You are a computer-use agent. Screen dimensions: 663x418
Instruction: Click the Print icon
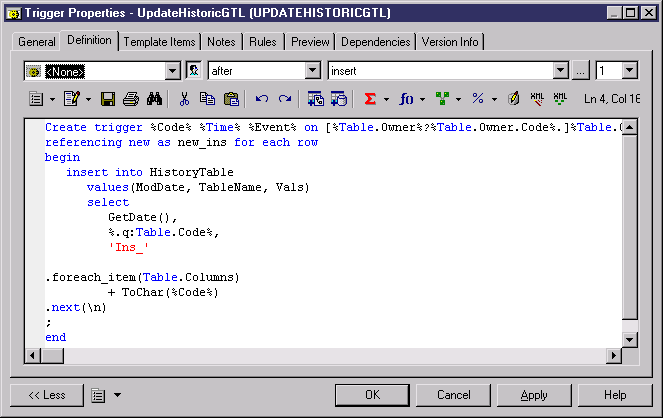click(x=131, y=99)
